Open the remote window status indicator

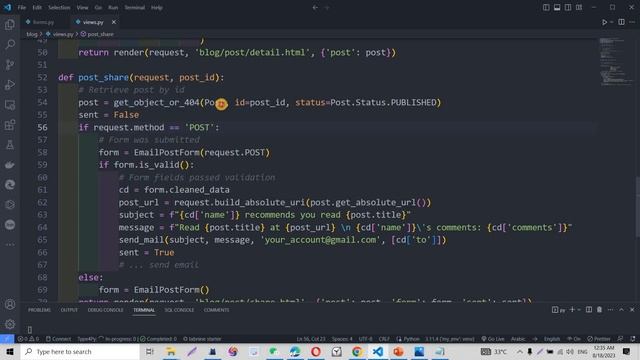[x=7, y=339]
